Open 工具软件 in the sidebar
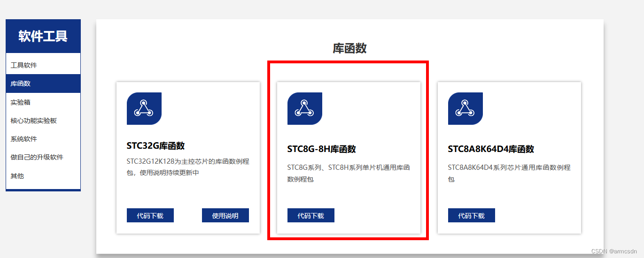Image resolution: width=644 pixels, height=258 pixels. (x=43, y=65)
